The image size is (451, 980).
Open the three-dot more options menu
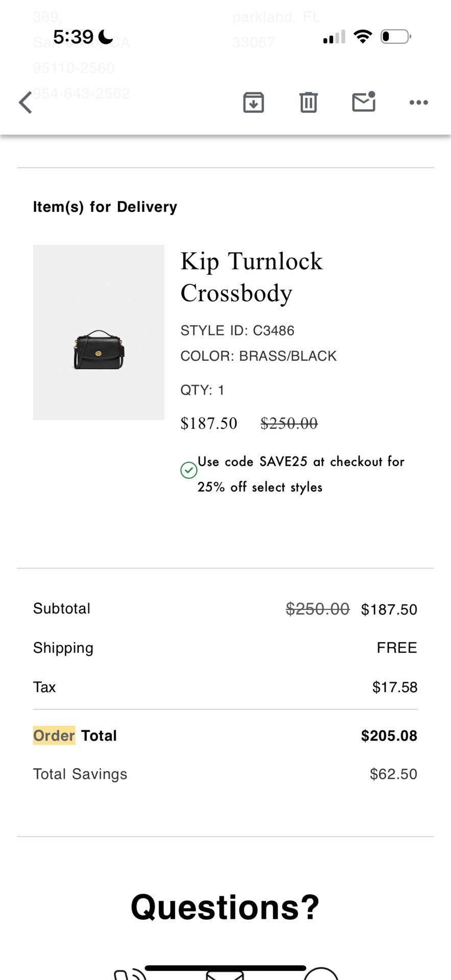click(419, 103)
